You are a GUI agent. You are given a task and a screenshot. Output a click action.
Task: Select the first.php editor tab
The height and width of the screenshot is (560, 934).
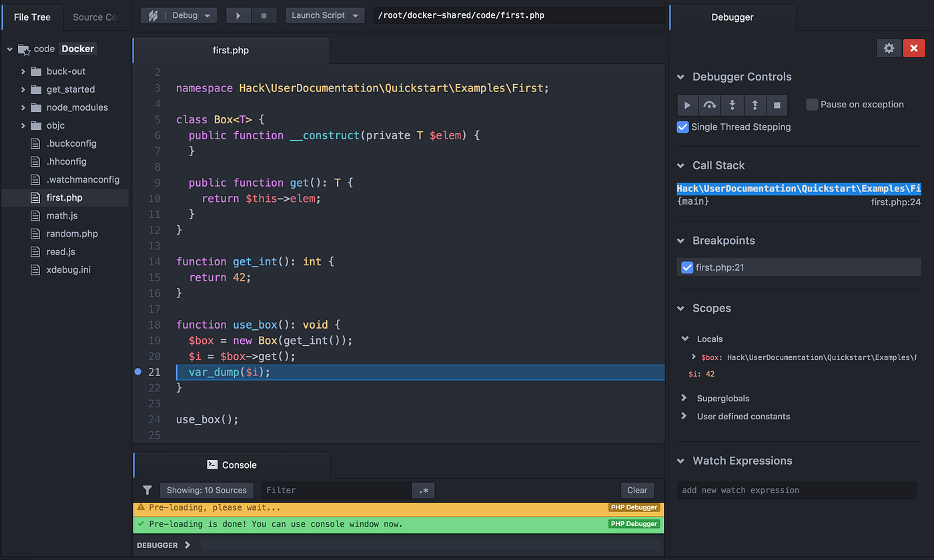231,50
